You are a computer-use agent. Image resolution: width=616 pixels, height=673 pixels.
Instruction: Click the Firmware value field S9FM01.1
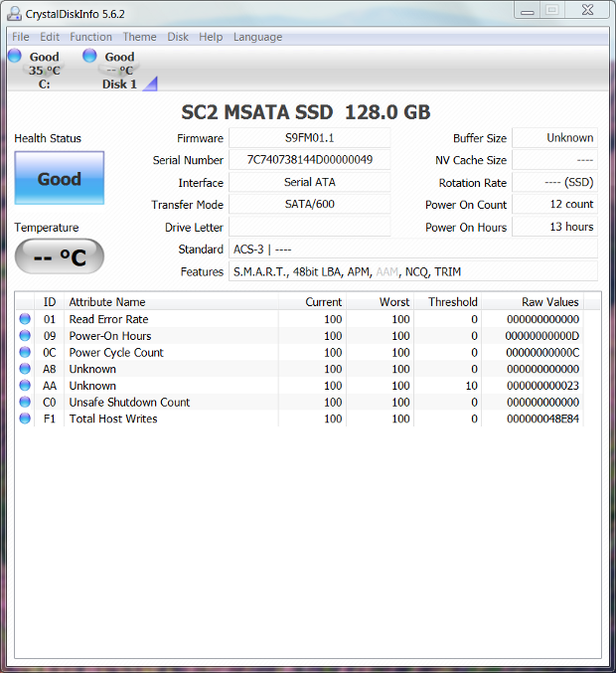pos(309,138)
